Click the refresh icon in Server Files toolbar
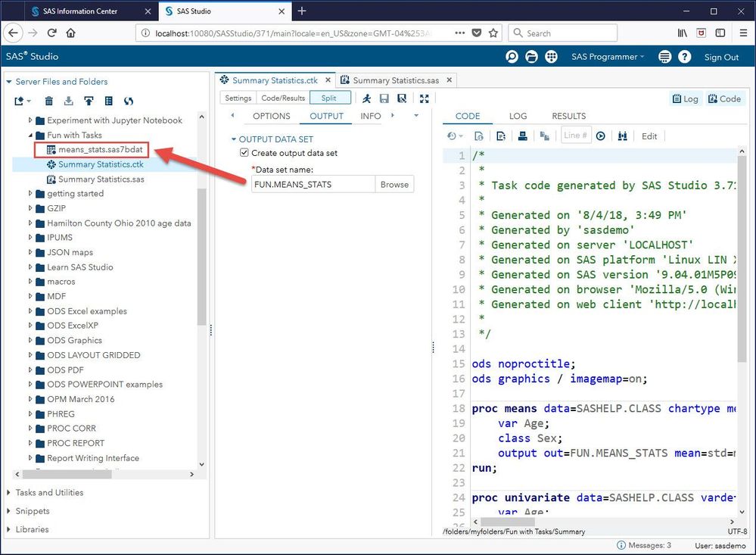The width and height of the screenshot is (756, 555). pyautogui.click(x=129, y=101)
